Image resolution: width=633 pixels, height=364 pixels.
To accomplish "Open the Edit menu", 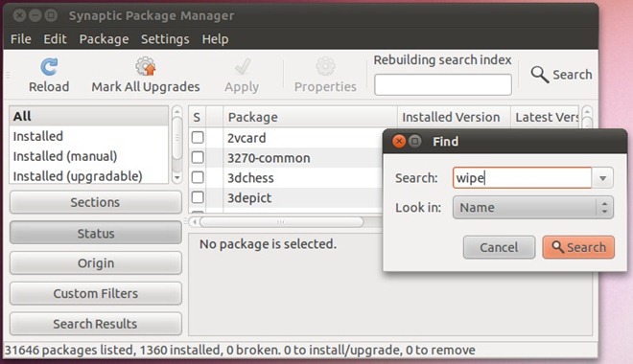I will click(55, 39).
